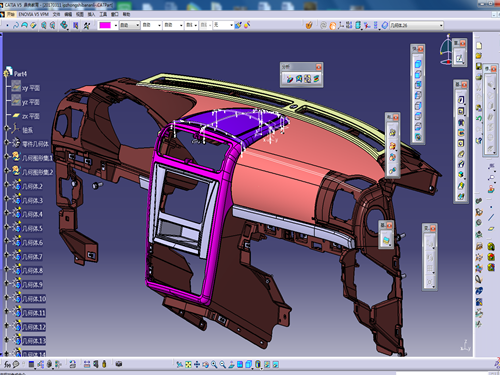Open the ENOVIA V5 VPM menu
500x375 pixels.
click(33, 14)
